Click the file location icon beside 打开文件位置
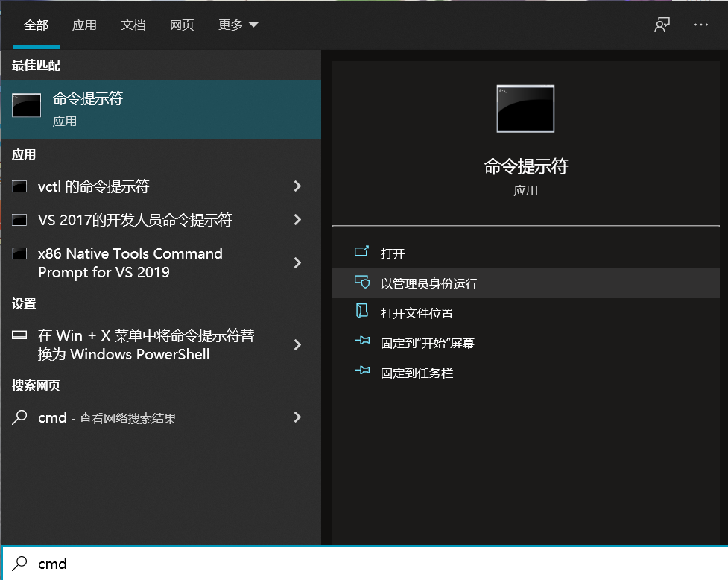Image resolution: width=728 pixels, height=580 pixels. pyautogui.click(x=361, y=311)
